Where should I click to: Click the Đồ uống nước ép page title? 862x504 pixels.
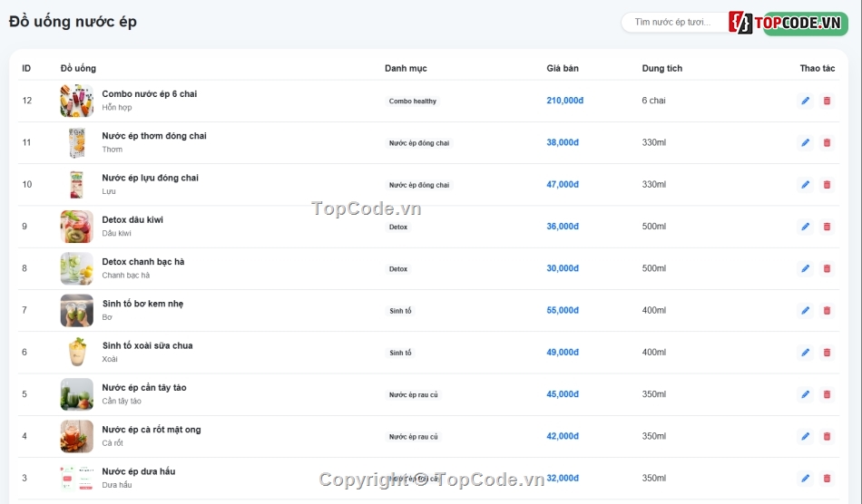click(73, 22)
